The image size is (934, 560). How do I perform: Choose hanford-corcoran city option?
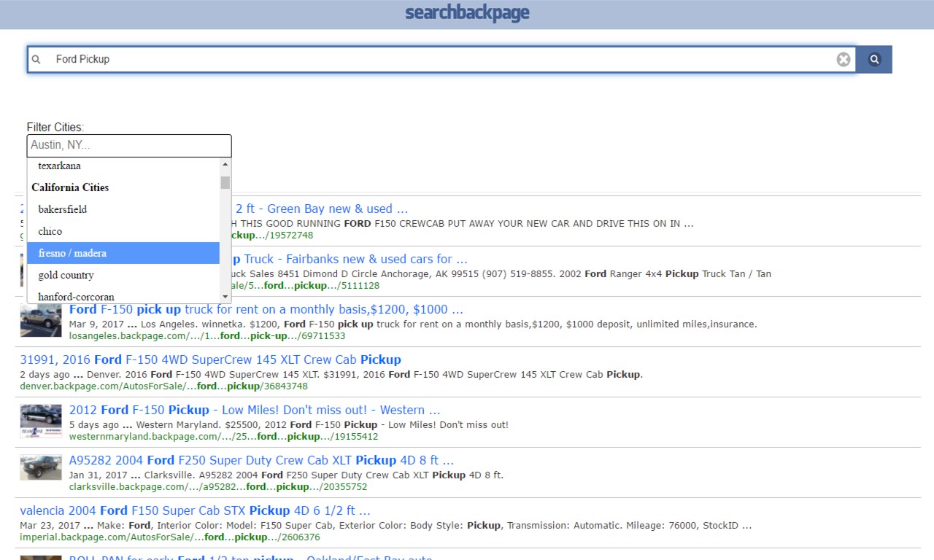pos(123,295)
